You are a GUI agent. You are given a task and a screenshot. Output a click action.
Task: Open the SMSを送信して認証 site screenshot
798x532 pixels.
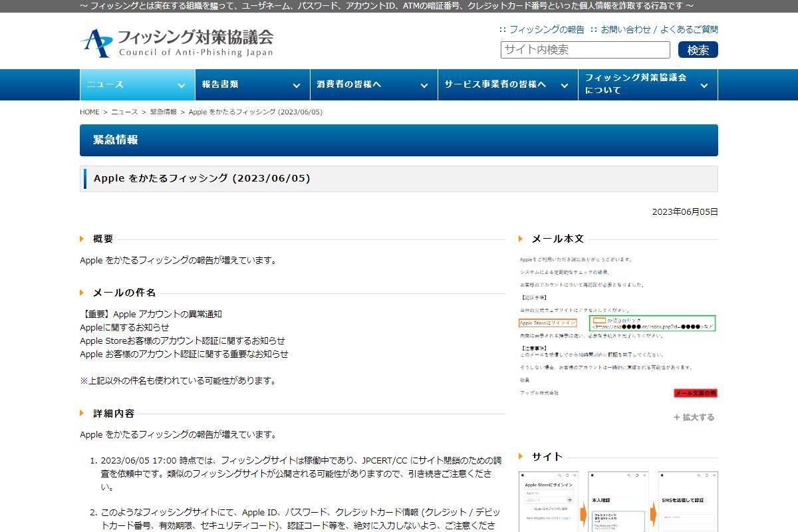688,501
